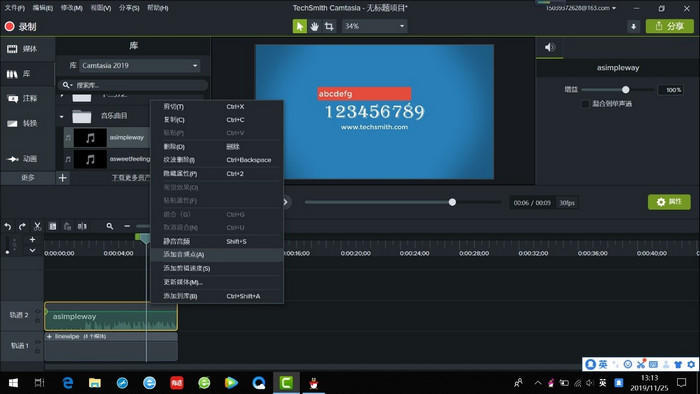Paste with the timeline toolbar paste icon
This screenshot has height=394, width=700.
[67, 226]
